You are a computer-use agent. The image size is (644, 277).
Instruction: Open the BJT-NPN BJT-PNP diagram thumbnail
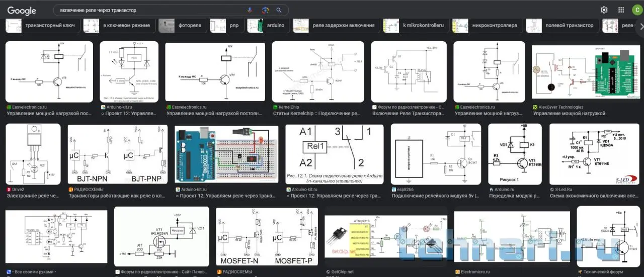point(118,154)
